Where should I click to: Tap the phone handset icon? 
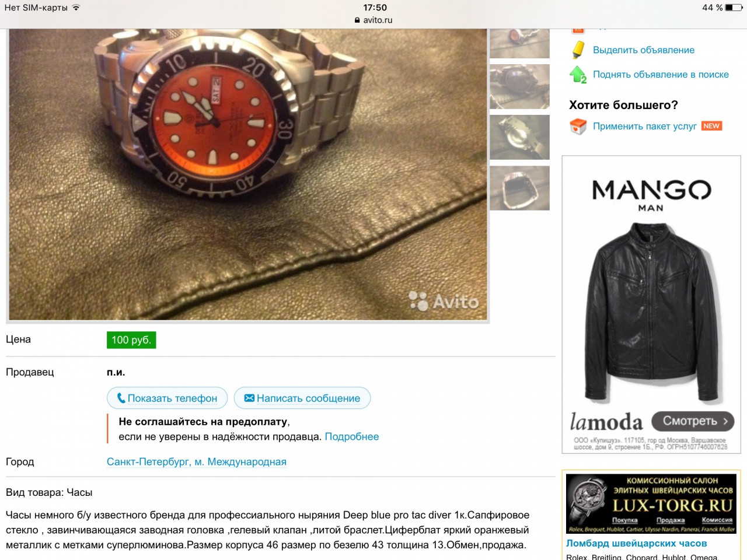coord(121,398)
